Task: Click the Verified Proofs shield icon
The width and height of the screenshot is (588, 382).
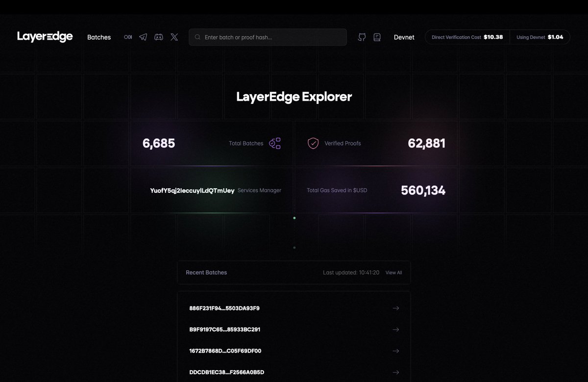Action: [313, 143]
